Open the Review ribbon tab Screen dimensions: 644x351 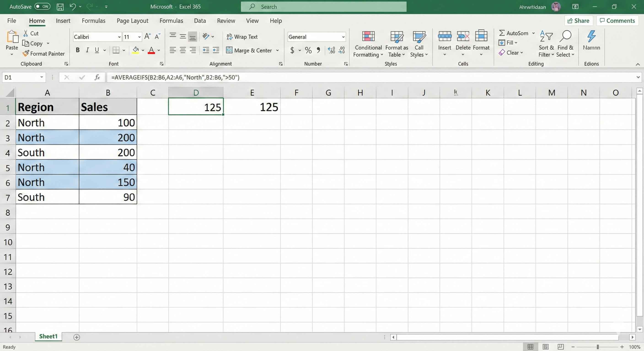click(226, 21)
